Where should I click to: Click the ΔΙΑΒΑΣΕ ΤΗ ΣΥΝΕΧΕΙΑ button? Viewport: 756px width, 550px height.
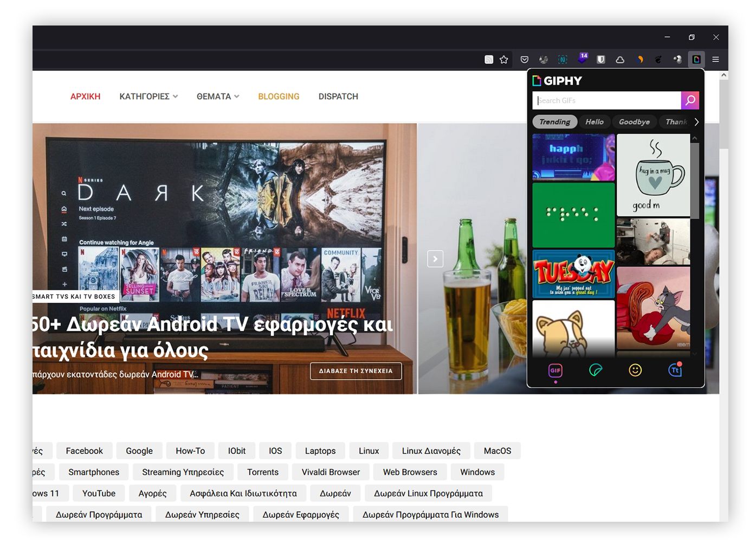356,371
